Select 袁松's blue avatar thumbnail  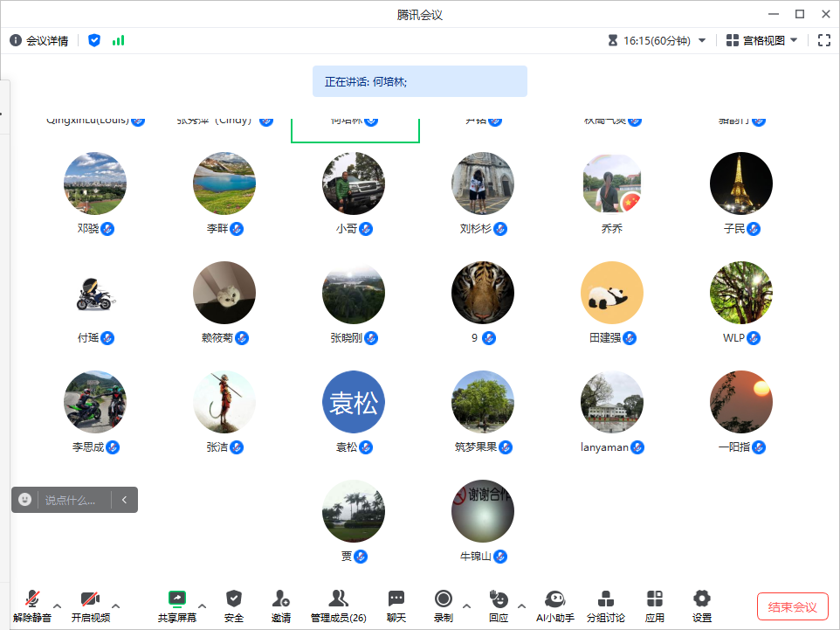354,402
